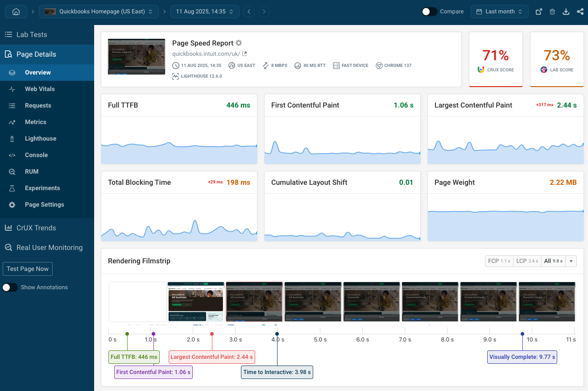Viewport: 588px width, 391px height.
Task: Open Real User Monitoring in sidebar
Action: pyautogui.click(x=47, y=247)
